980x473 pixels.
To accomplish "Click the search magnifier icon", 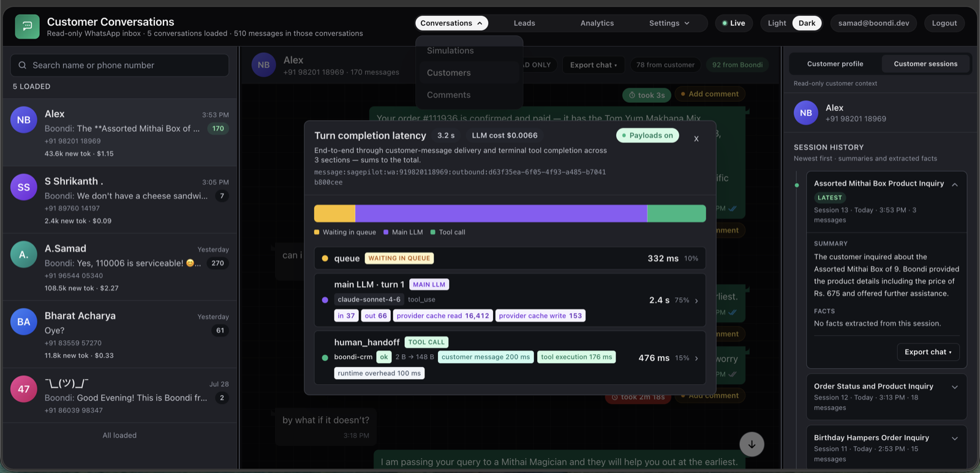I will coord(22,65).
